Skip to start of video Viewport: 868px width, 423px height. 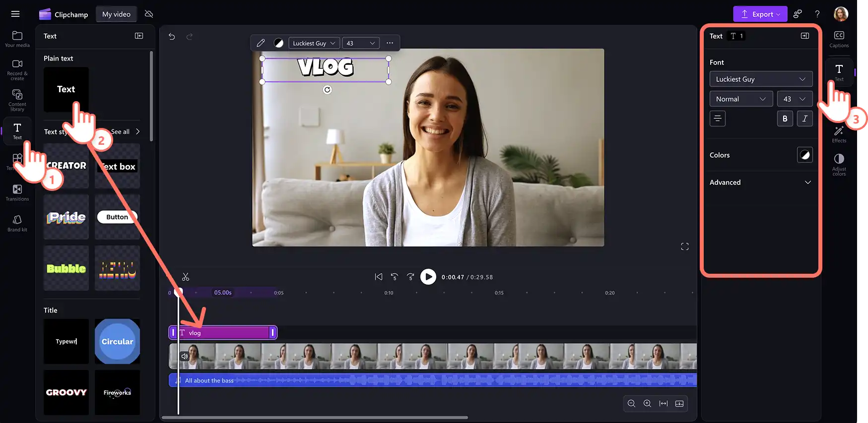[x=379, y=277]
